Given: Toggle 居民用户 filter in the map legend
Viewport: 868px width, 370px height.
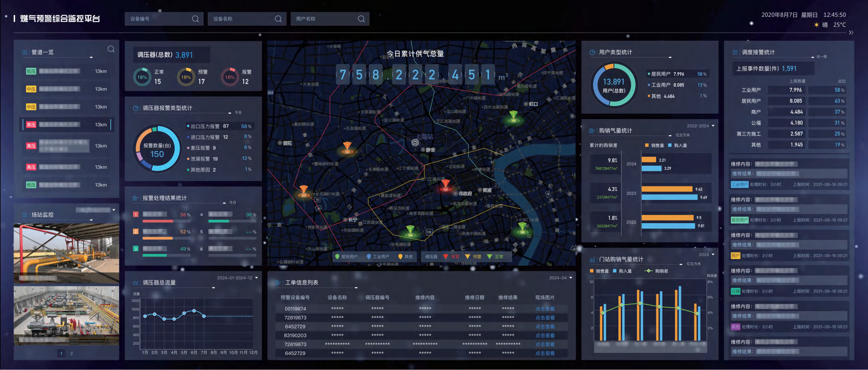Looking at the screenshot, I should [x=346, y=257].
